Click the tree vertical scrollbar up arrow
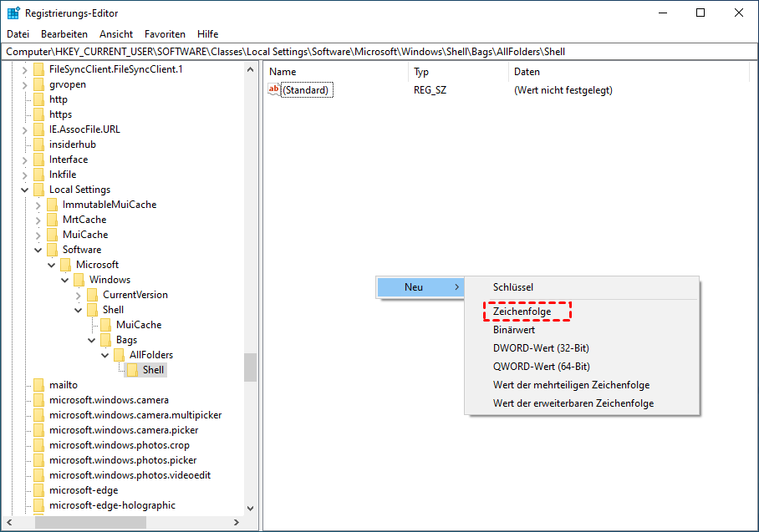 [250, 69]
